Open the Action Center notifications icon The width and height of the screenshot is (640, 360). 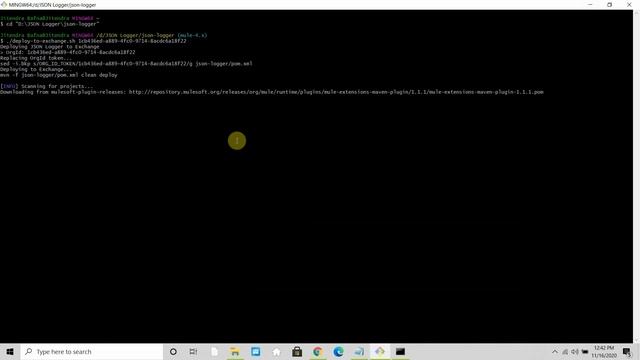[627, 351]
